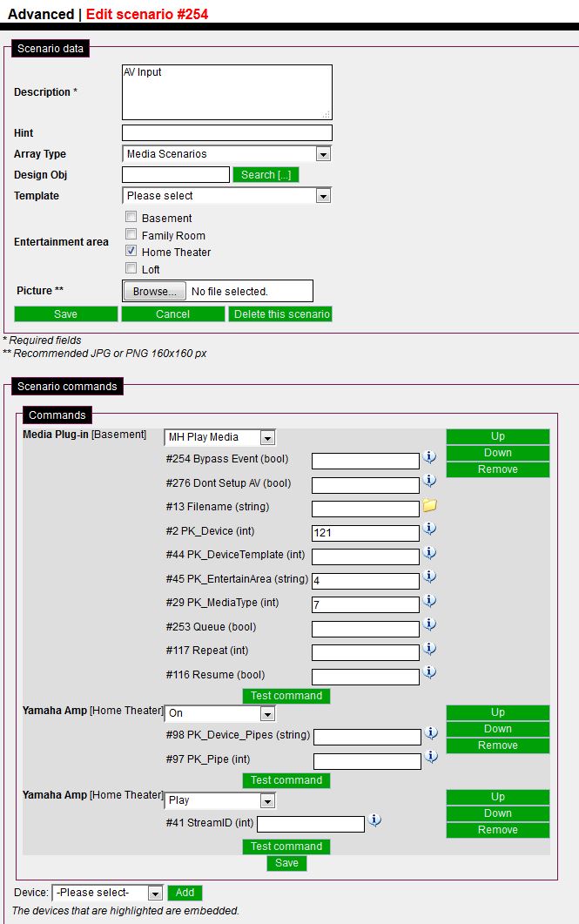Click the #117 Repeat field

click(x=365, y=652)
